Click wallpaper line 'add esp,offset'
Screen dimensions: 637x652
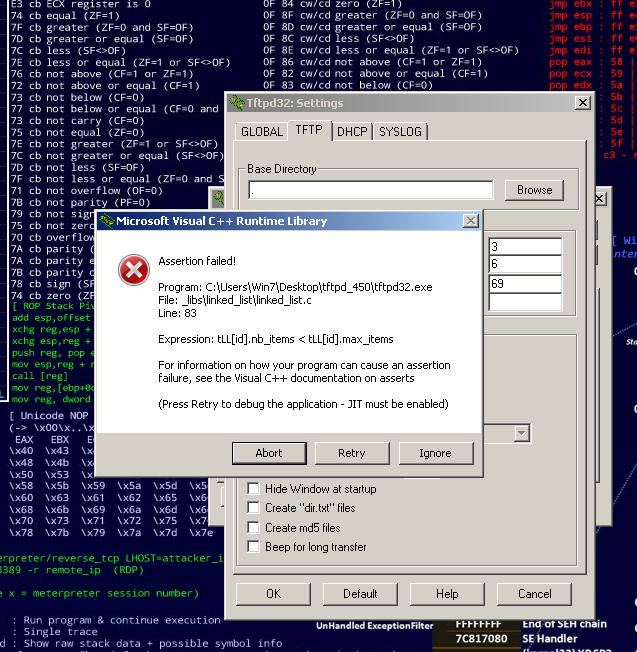click(x=51, y=318)
